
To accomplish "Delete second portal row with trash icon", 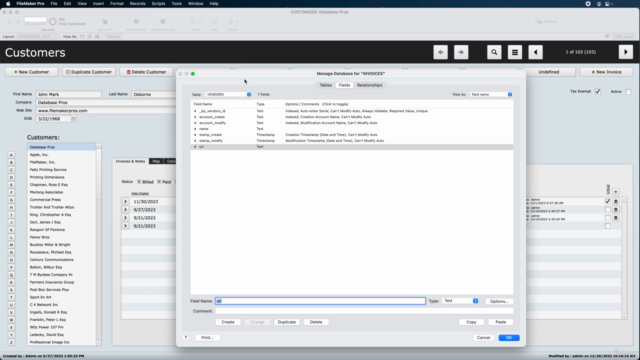I will pyautogui.click(x=616, y=209).
